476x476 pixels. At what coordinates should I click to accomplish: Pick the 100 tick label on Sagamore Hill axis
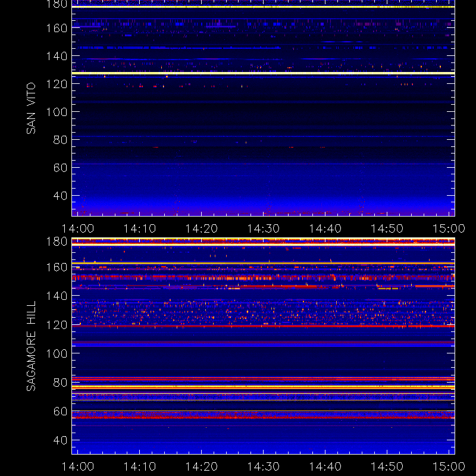click(x=57, y=353)
